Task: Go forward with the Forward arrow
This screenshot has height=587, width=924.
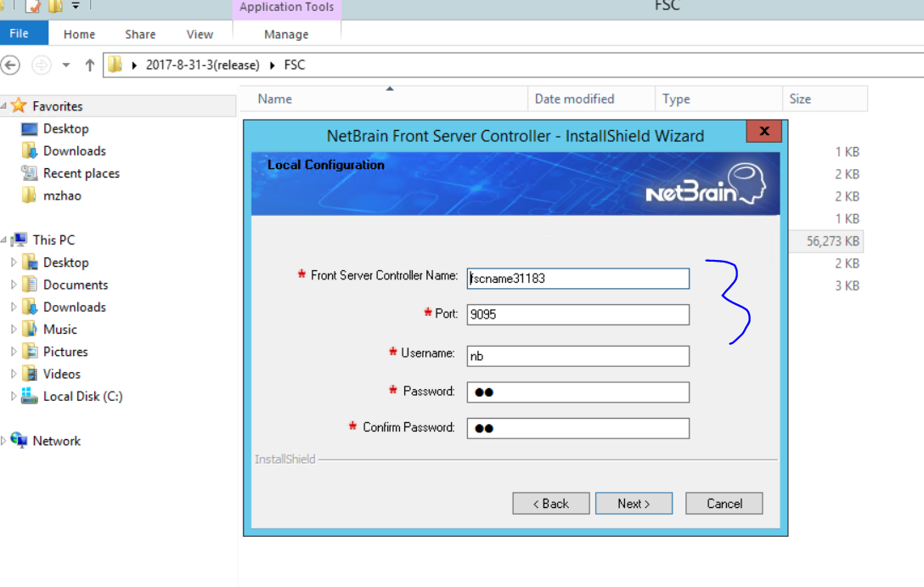Action: coord(42,65)
